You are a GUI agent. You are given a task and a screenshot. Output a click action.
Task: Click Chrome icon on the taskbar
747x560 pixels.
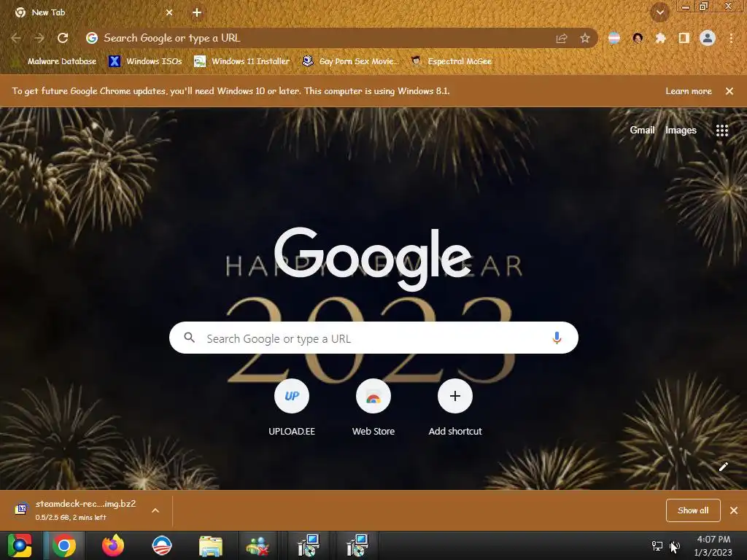pos(64,545)
